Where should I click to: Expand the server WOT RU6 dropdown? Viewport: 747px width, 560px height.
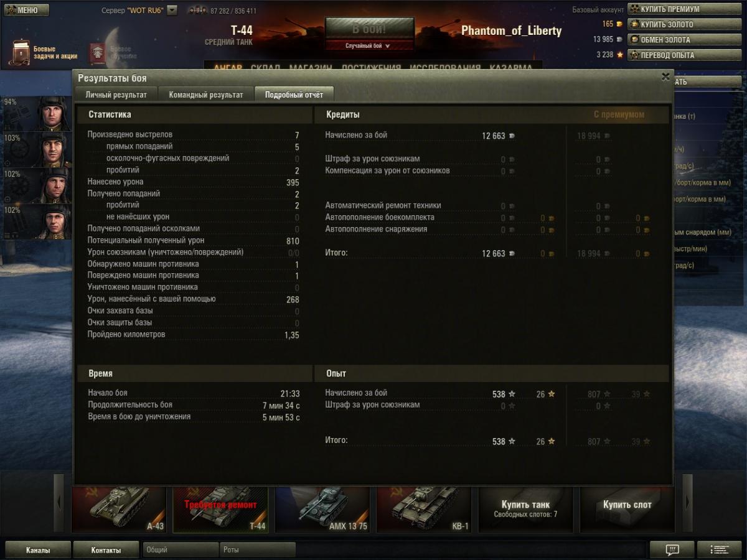pos(172,11)
